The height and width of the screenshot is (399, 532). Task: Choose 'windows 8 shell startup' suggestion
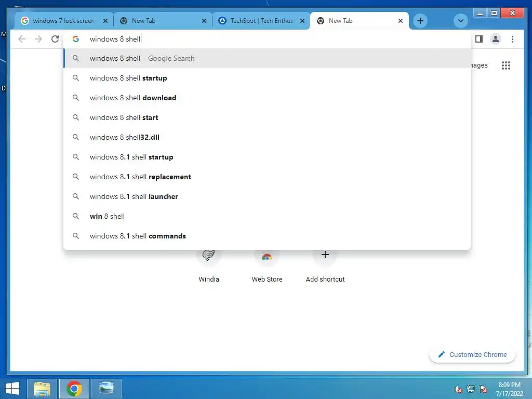tap(267, 78)
